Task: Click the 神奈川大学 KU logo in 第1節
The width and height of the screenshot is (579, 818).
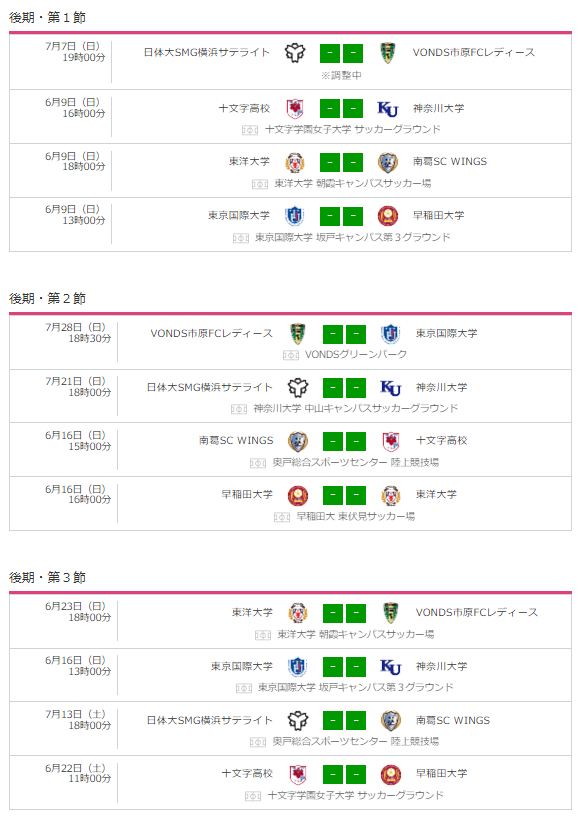Action: click(x=388, y=109)
